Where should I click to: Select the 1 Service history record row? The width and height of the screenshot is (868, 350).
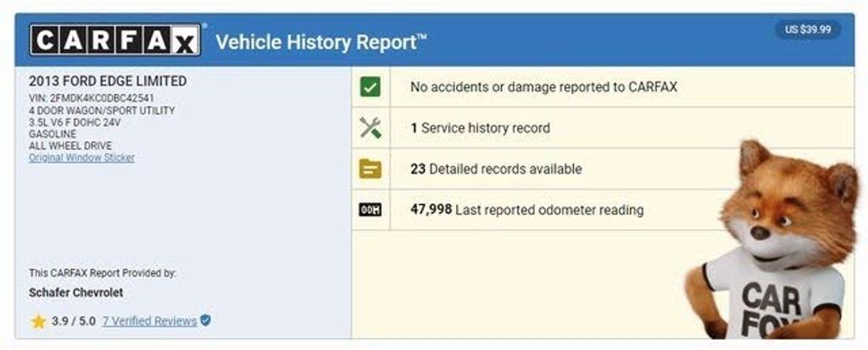603,128
